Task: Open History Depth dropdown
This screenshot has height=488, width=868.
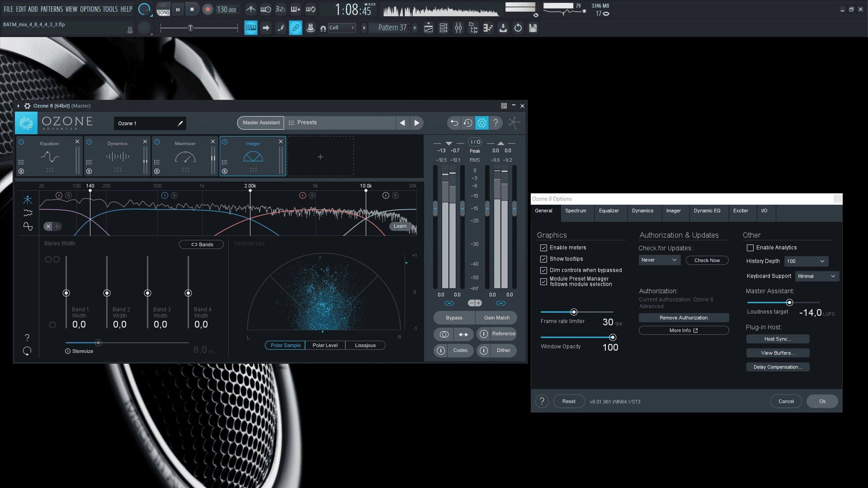Action: tap(807, 261)
